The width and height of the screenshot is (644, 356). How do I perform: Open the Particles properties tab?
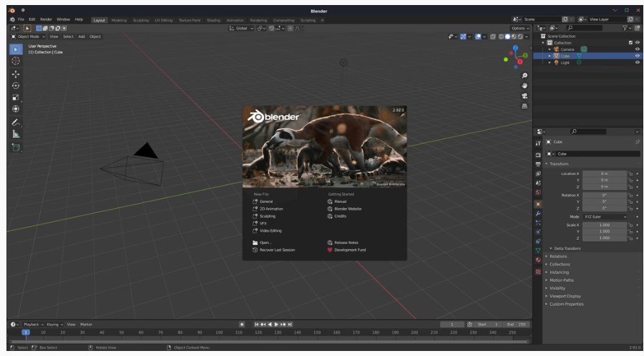point(538,222)
